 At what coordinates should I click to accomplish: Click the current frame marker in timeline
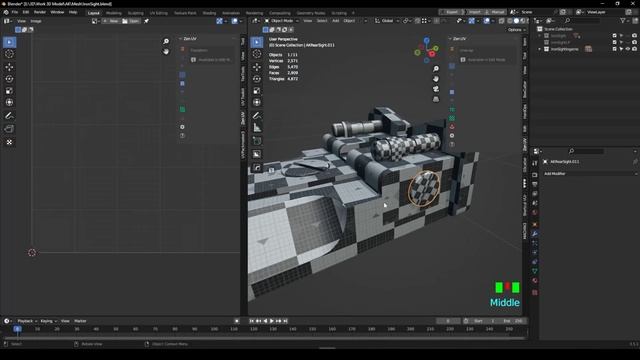pos(17,329)
